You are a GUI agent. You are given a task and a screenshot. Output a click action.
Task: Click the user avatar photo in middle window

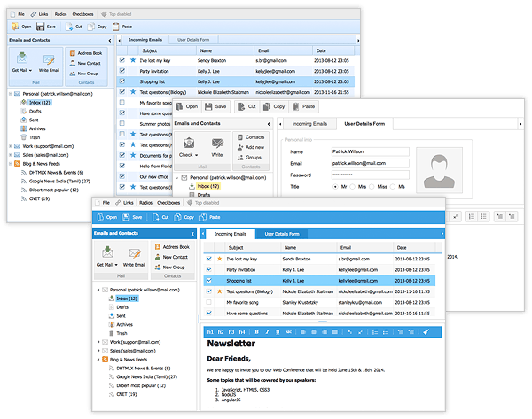pos(439,170)
